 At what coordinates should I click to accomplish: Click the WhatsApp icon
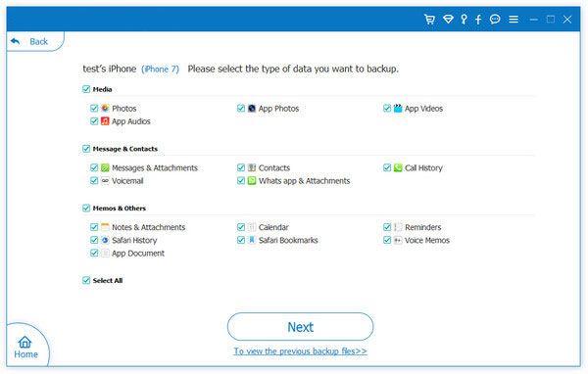point(252,180)
